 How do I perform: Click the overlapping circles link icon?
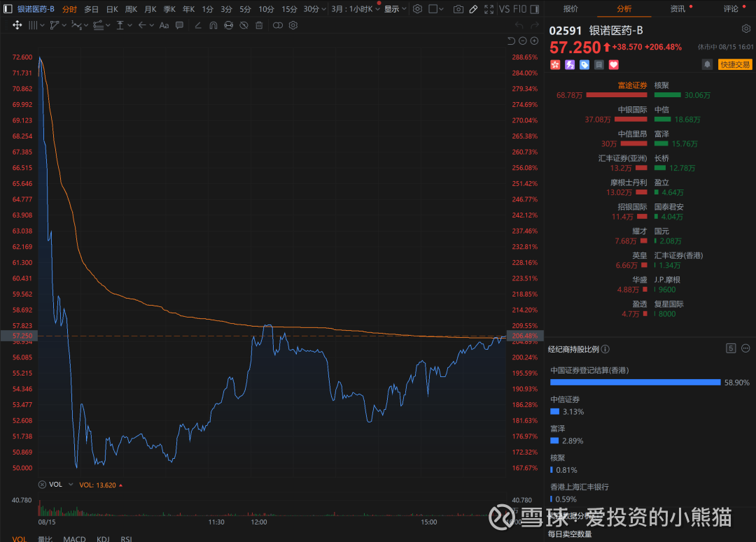click(x=278, y=25)
